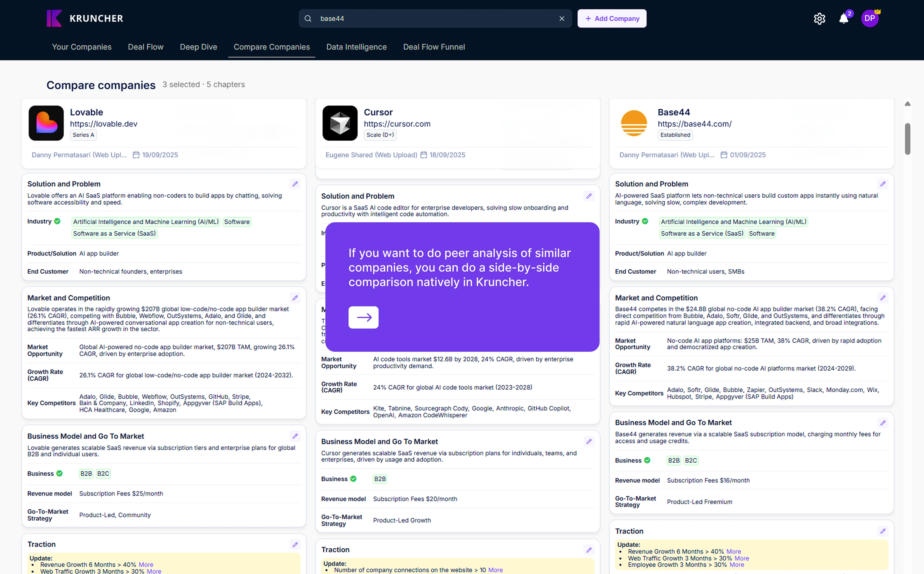Open the https://lovable.dev link
The image size is (924, 574).
[x=104, y=124]
